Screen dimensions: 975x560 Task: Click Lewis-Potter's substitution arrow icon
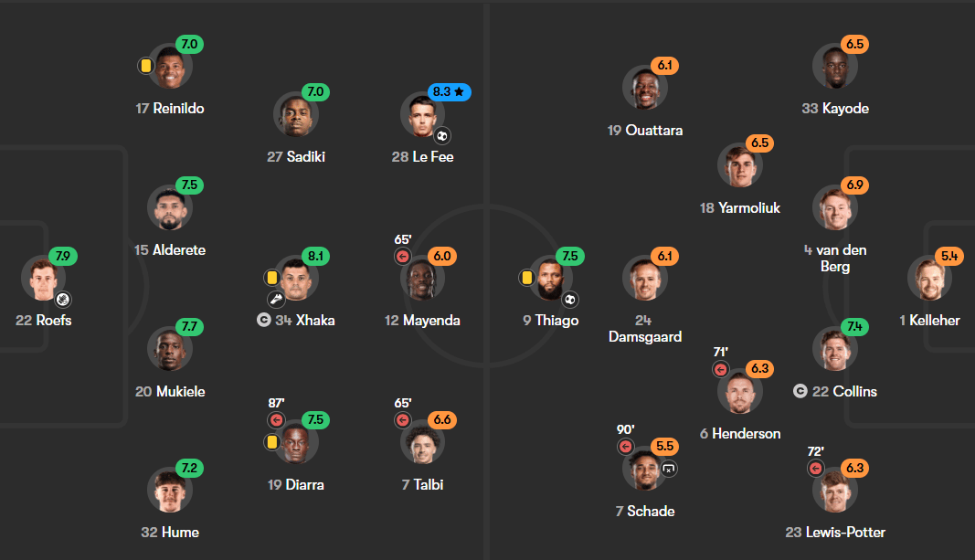pyautogui.click(x=816, y=468)
